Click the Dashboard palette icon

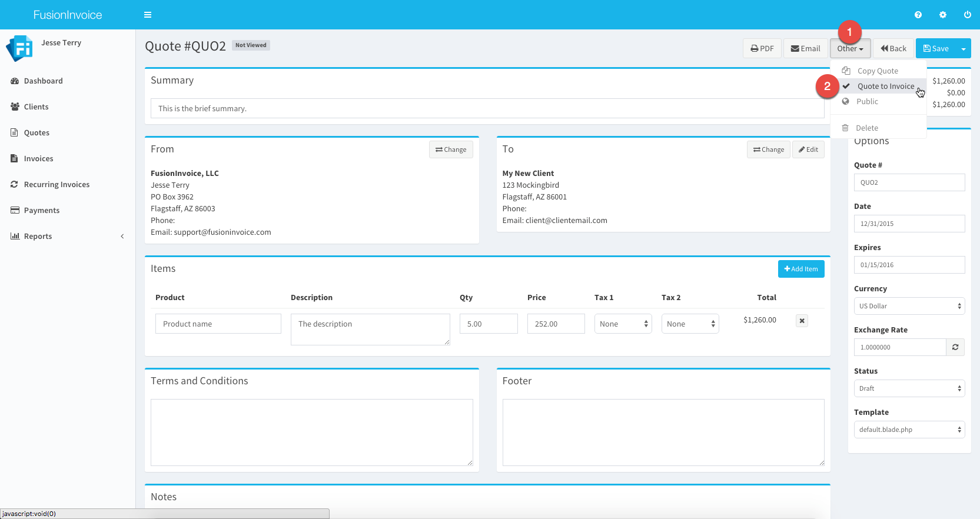15,81
